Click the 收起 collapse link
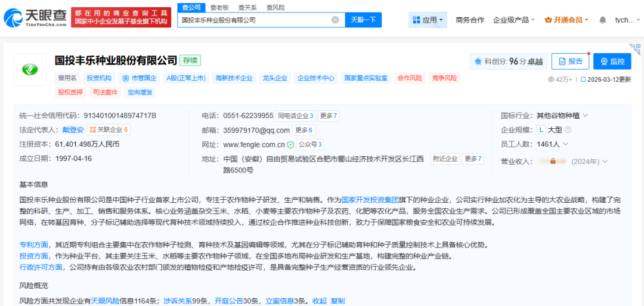Viewport: 644px width, 306px height. click(320, 301)
